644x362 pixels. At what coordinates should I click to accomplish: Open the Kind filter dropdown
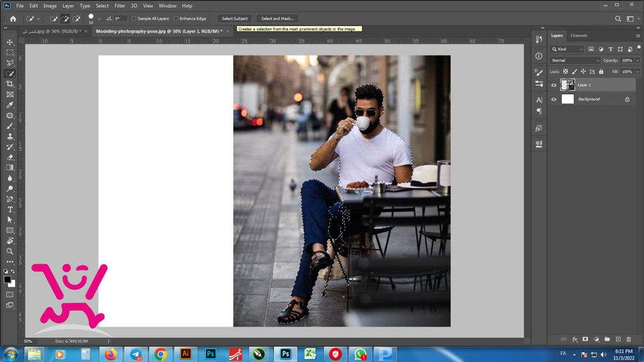click(x=567, y=49)
